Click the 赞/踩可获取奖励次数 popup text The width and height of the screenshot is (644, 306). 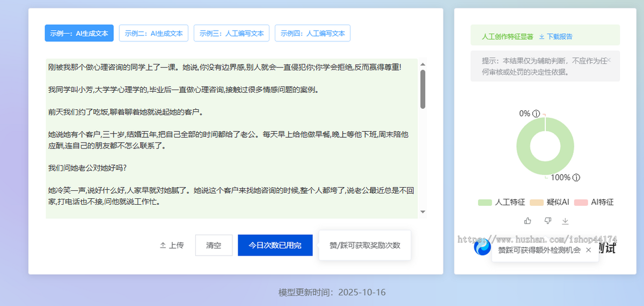(365, 245)
